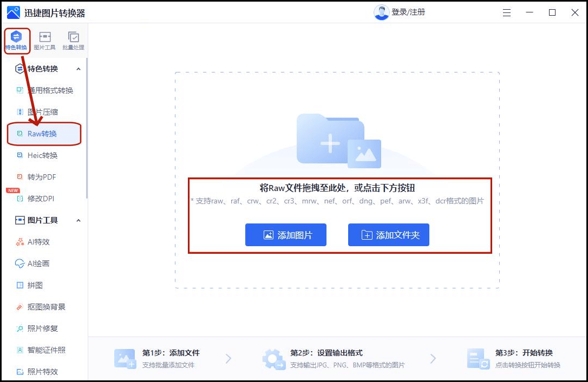
Task: Click the 图片压缩 icon
Action: click(x=20, y=112)
